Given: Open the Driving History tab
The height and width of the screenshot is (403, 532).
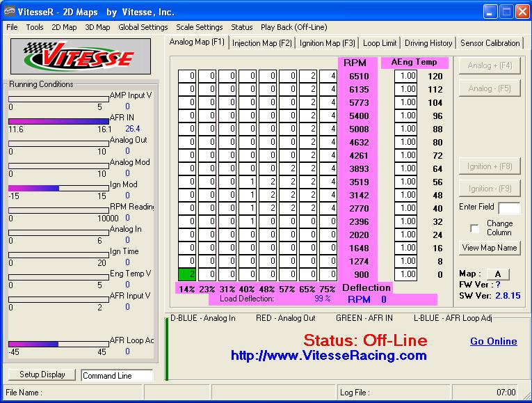Looking at the screenshot, I should click(x=428, y=43).
